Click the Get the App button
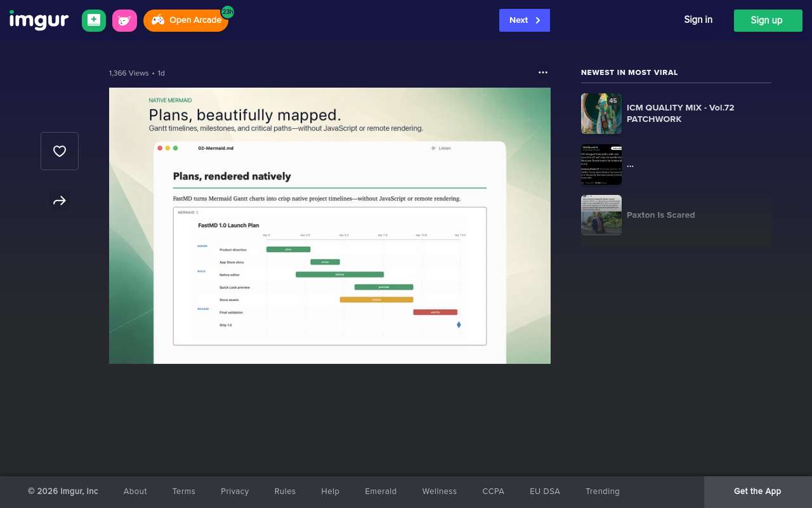The height and width of the screenshot is (508, 812). pyautogui.click(x=757, y=491)
